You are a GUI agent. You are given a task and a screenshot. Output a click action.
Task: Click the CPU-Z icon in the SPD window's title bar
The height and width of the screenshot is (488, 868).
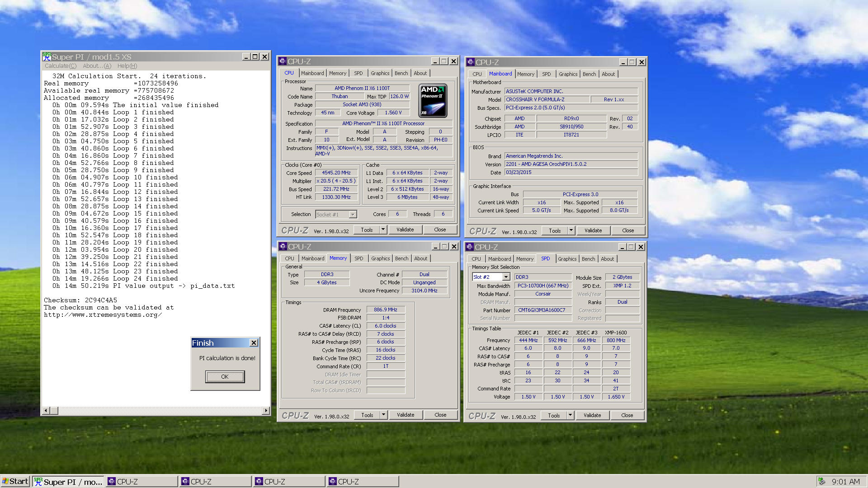(470, 247)
